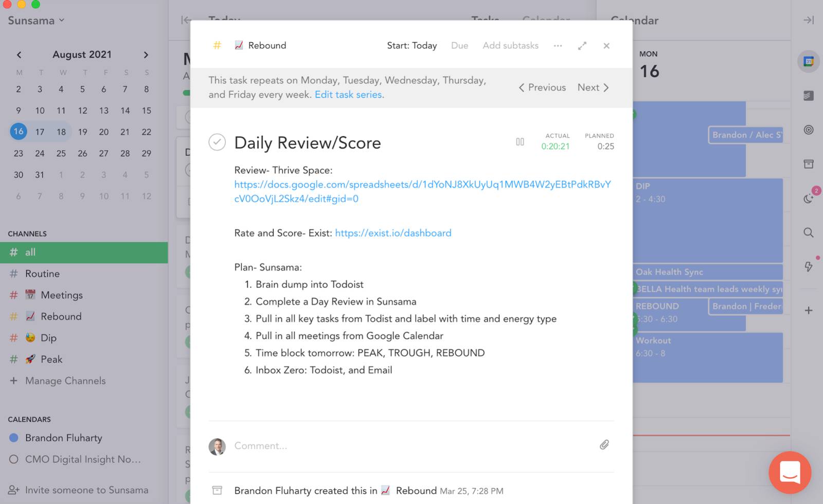Viewport: 823px width, 504px height.
Task: Open the archive box icon in right rail
Action: pos(809,164)
